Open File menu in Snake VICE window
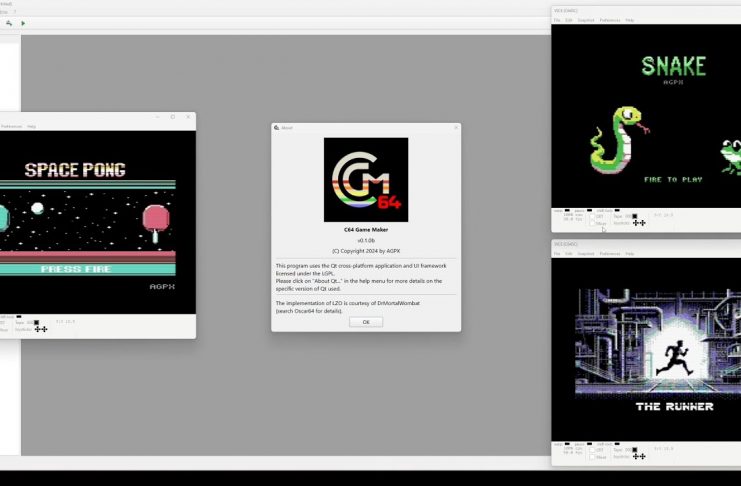This screenshot has height=486, width=741. [x=557, y=20]
